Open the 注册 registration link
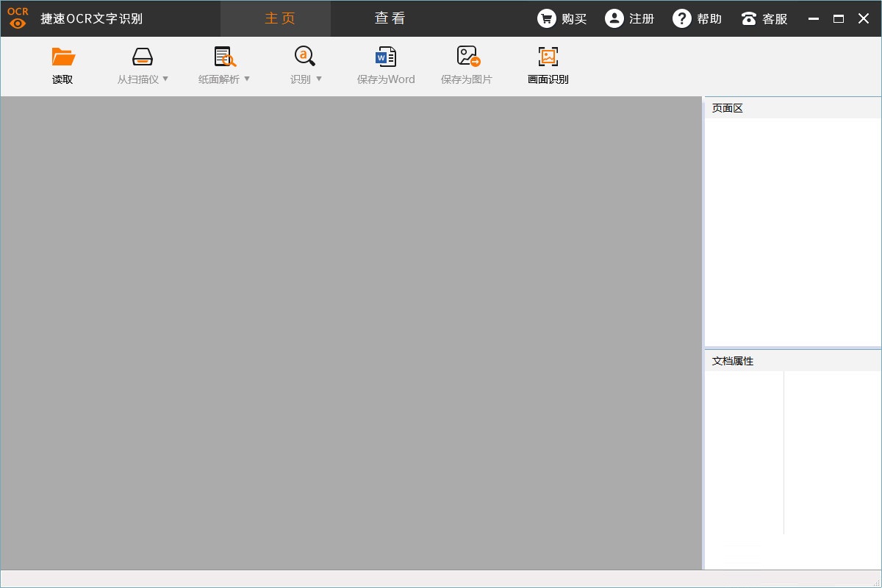882x588 pixels. point(642,19)
